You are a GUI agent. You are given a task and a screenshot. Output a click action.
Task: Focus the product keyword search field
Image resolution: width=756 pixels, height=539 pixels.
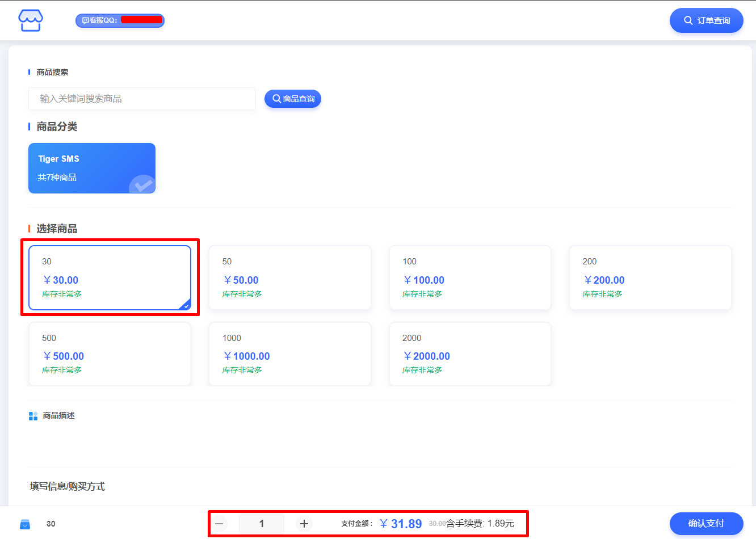[142, 99]
